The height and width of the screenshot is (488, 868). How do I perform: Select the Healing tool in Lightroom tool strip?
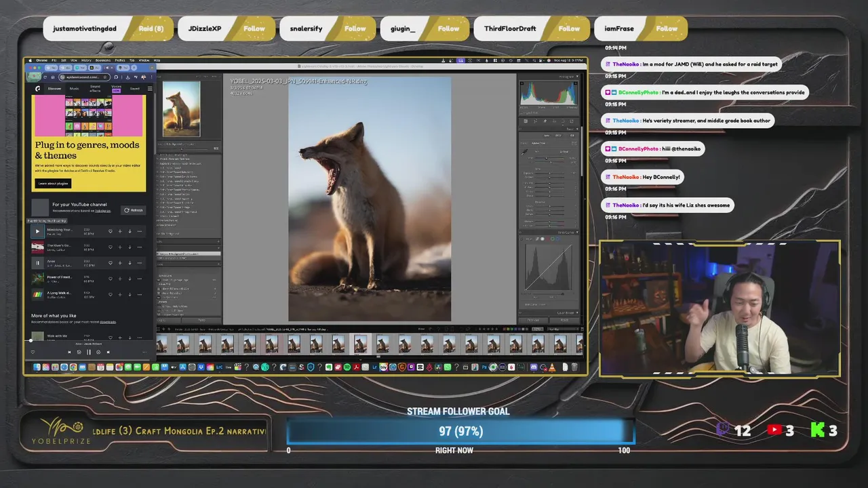click(545, 121)
